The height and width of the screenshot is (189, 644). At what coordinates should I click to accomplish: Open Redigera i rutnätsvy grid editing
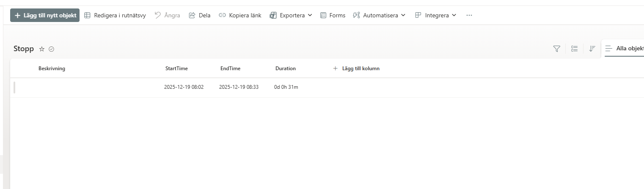[115, 15]
